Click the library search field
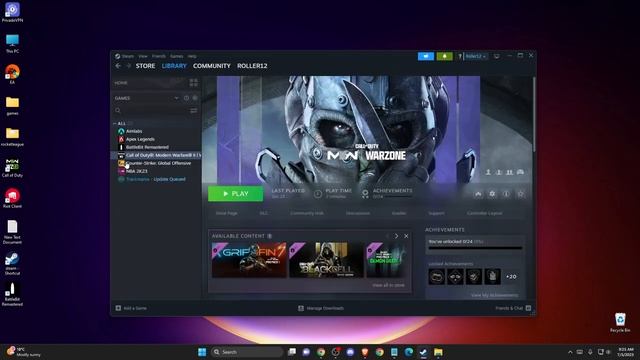Viewport: 640px width, 360px height. pyautogui.click(x=151, y=110)
